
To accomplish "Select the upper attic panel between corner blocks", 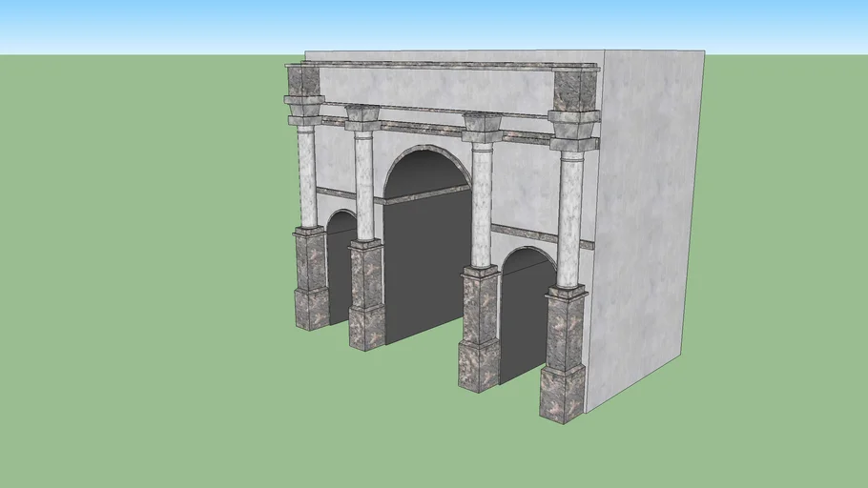I will 439,91.
